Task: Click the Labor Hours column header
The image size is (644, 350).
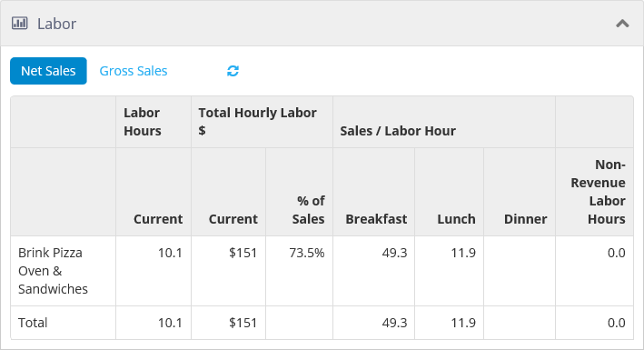Action: (x=143, y=122)
